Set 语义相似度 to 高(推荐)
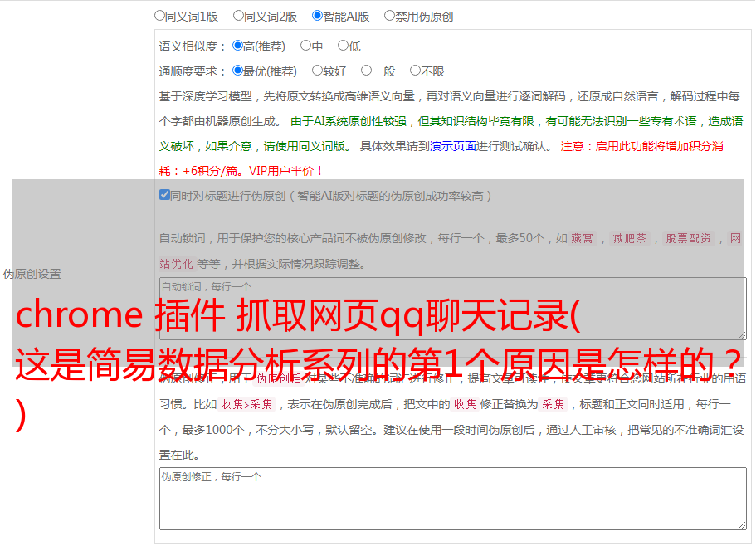756x546 pixels. 237,46
